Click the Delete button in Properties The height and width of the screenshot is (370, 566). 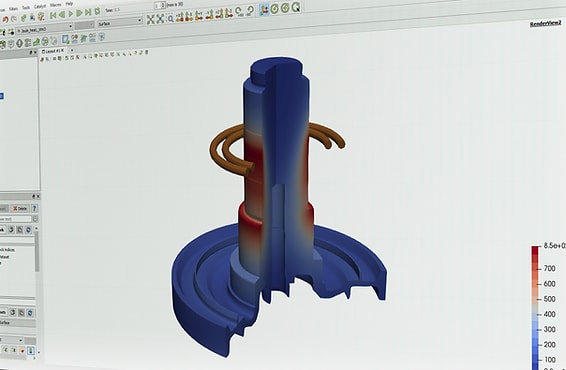[x=20, y=209]
